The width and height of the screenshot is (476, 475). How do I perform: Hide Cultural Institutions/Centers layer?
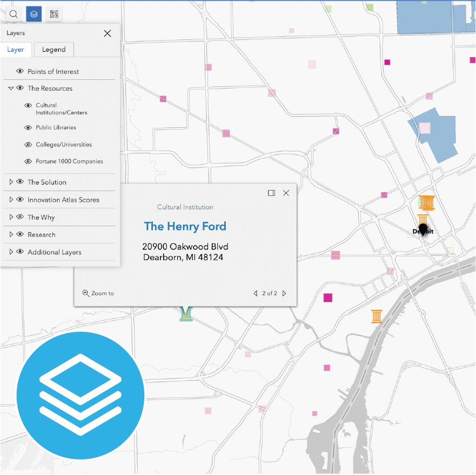28,106
